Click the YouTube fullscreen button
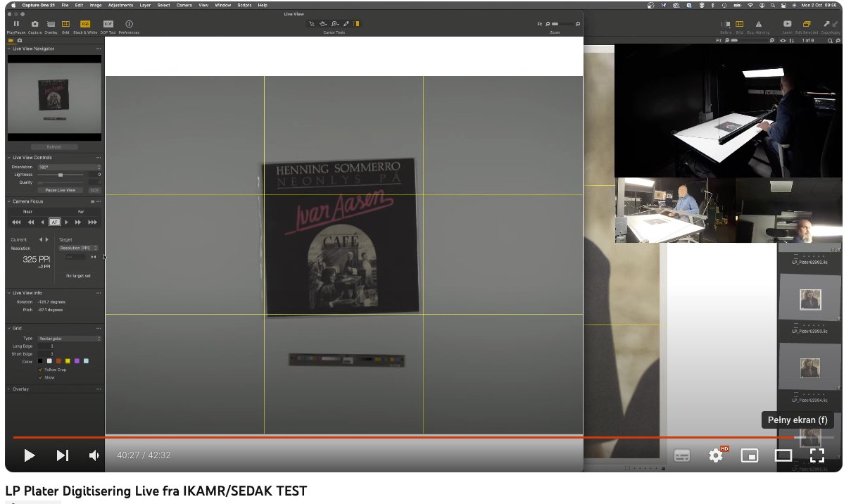Screen dimensions: 851x504 coord(817,455)
